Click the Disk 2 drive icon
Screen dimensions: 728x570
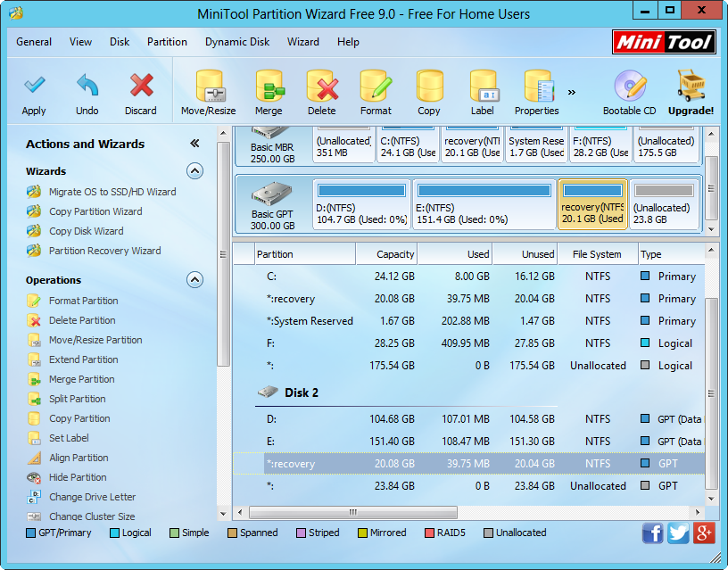click(268, 392)
